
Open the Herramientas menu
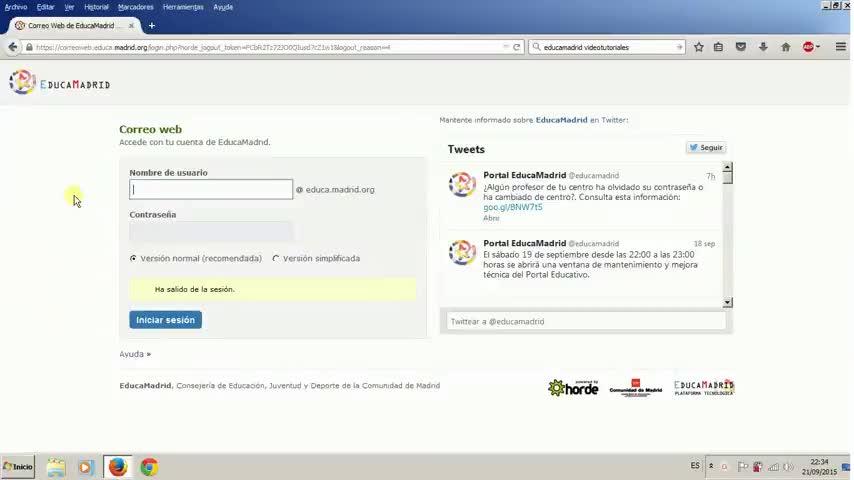(183, 7)
